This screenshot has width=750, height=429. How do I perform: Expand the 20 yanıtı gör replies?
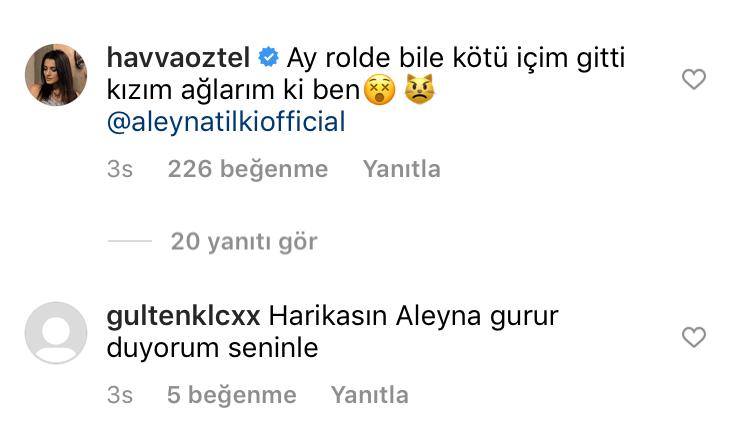[244, 241]
